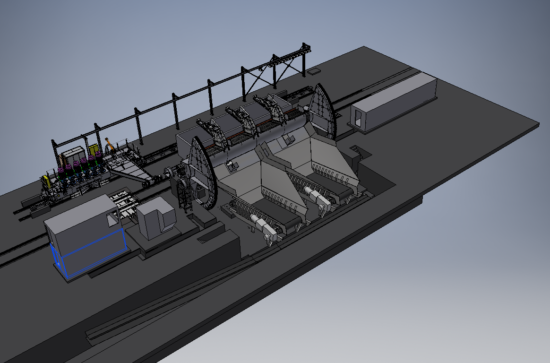Click the long gray container building

pyautogui.click(x=394, y=103)
